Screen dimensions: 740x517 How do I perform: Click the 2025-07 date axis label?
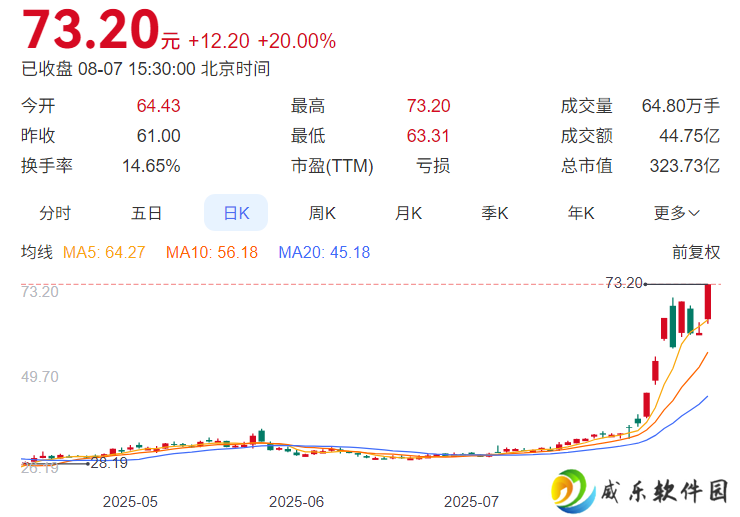click(471, 501)
